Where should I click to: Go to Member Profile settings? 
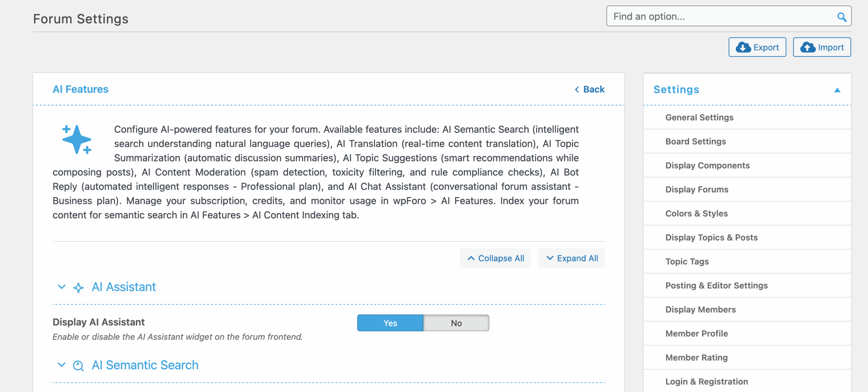point(696,334)
